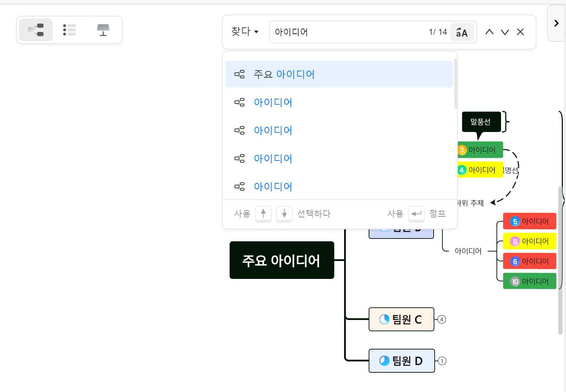
Task: Select red 아이디어 topic numbered 6
Action: click(529, 261)
